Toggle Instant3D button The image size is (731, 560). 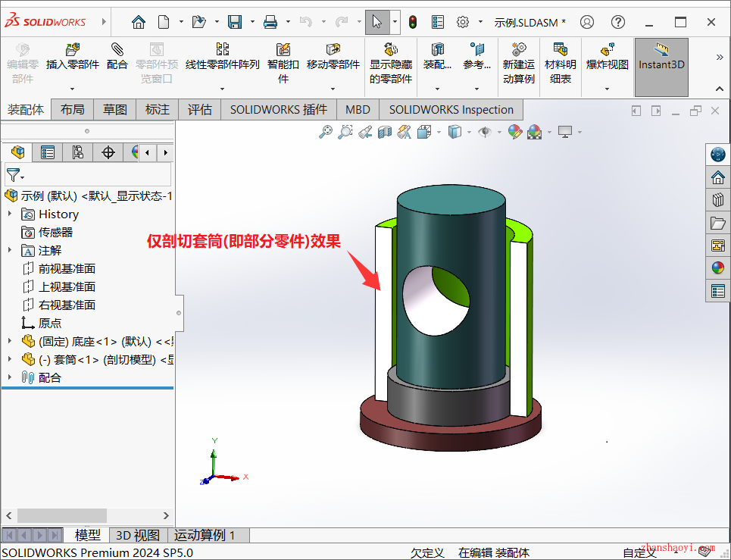[x=661, y=67]
